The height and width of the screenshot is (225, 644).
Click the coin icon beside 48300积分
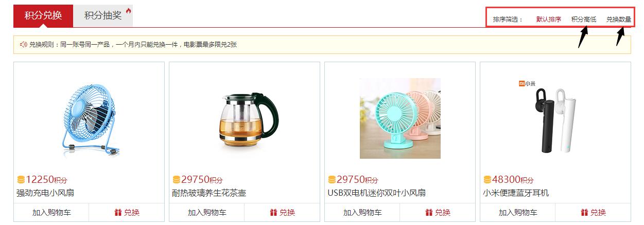point(488,179)
